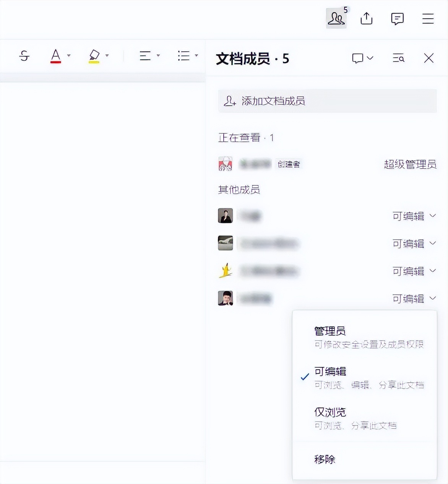Viewport: 448px width, 484px height.
Task: Click the bulleted list icon
Action: 184,56
